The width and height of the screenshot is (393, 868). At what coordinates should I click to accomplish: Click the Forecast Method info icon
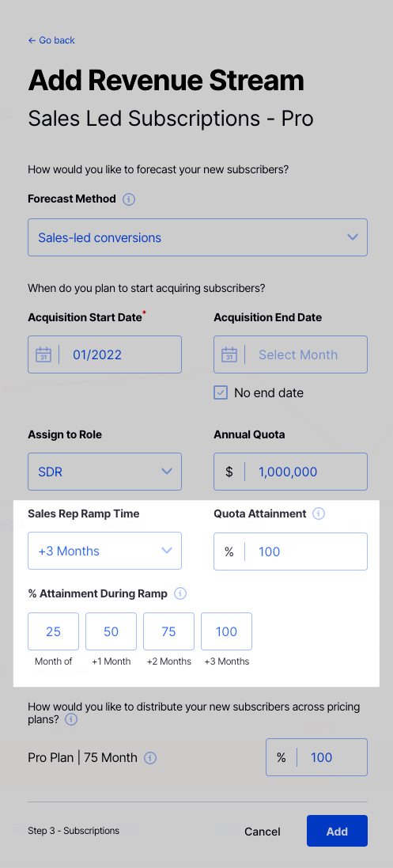coord(129,199)
